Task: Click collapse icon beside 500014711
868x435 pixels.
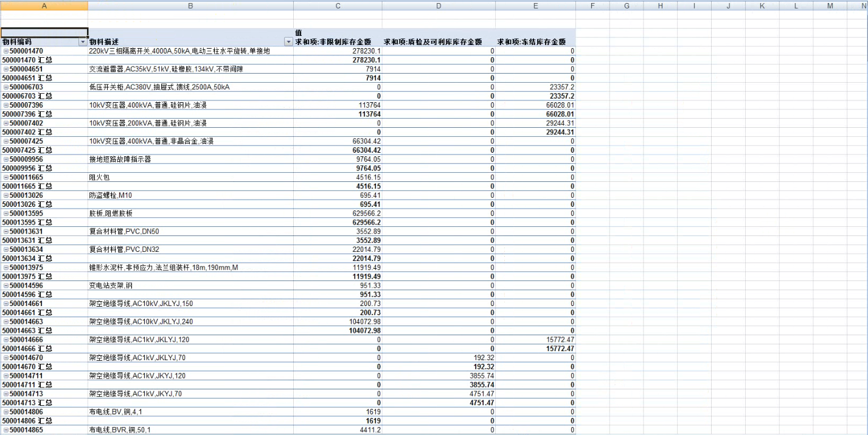Action: (6, 376)
